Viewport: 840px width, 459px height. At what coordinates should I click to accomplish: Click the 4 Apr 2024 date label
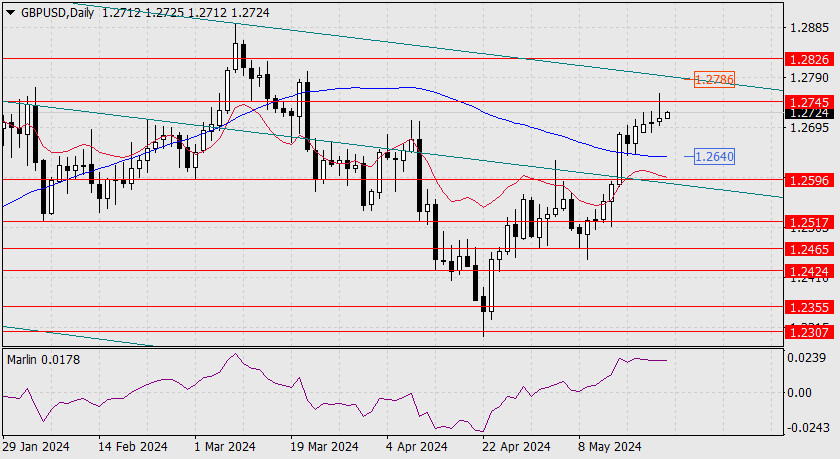coord(416,446)
